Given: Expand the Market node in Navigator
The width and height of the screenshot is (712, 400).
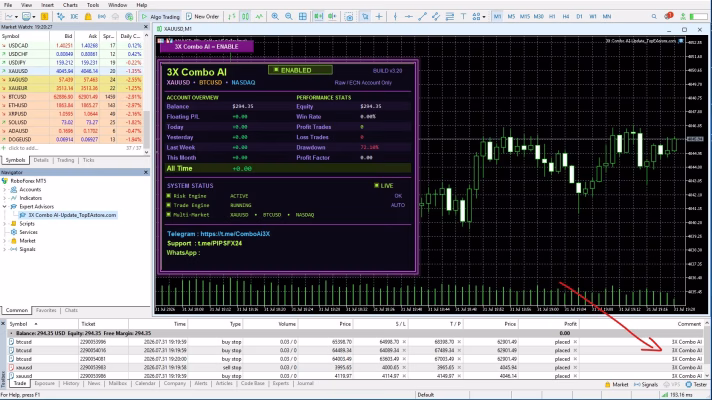Looking at the screenshot, I should [5, 241].
